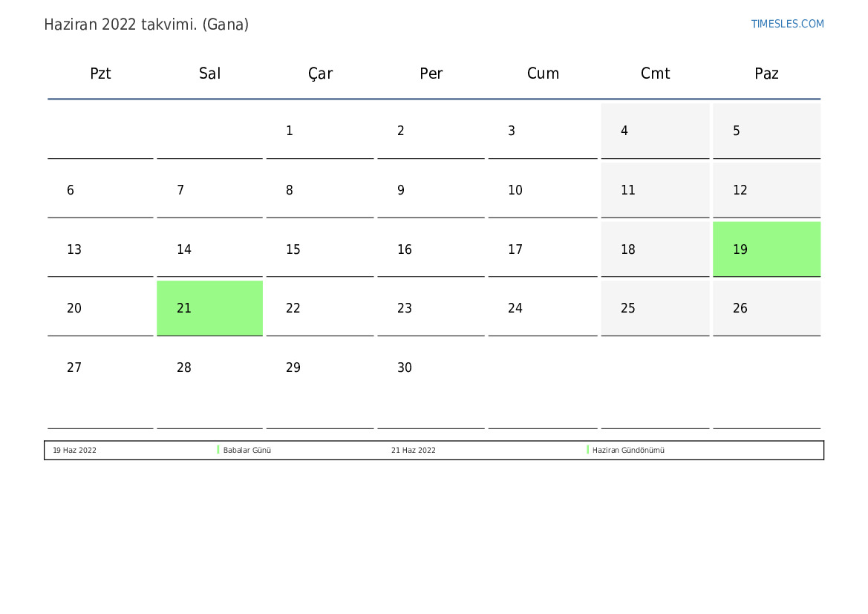Select Saturday the 4th cell
868x614 pixels.
[656, 131]
